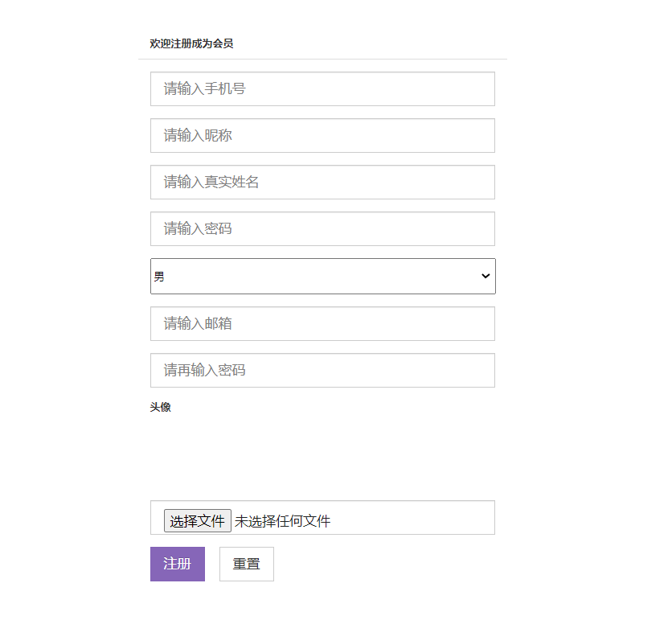Focus the 请输入密码 password field
This screenshot has height=620, width=672.
tap(322, 228)
